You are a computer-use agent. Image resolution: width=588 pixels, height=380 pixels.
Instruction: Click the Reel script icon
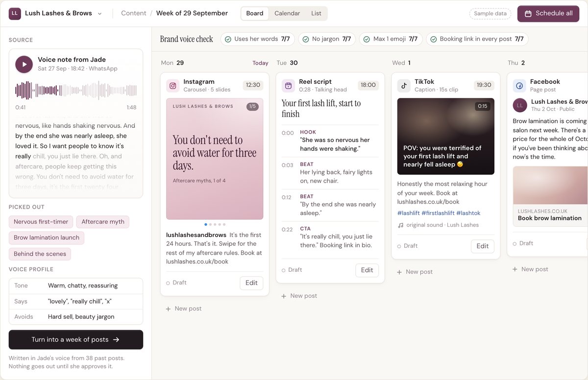pos(288,86)
